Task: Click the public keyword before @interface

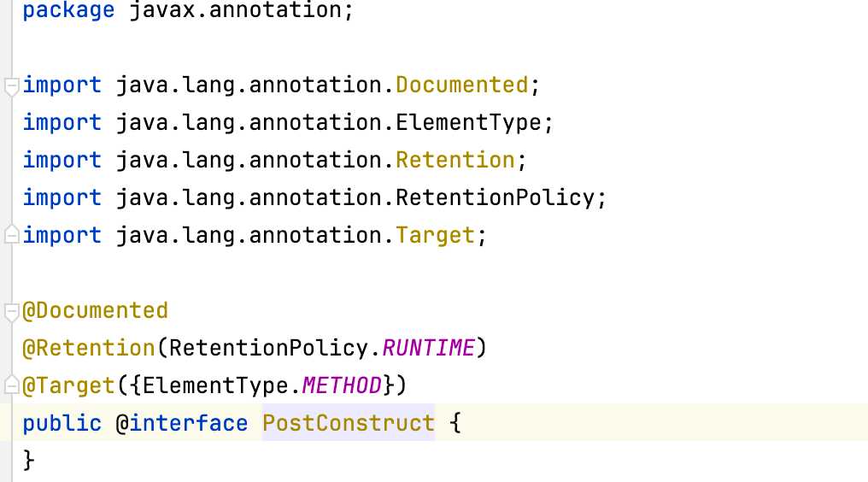Action: [x=62, y=424]
